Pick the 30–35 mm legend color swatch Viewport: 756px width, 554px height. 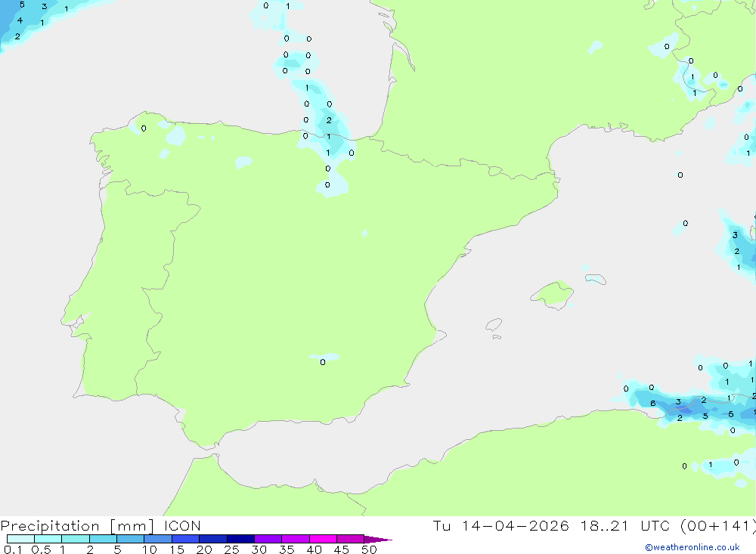click(x=268, y=539)
